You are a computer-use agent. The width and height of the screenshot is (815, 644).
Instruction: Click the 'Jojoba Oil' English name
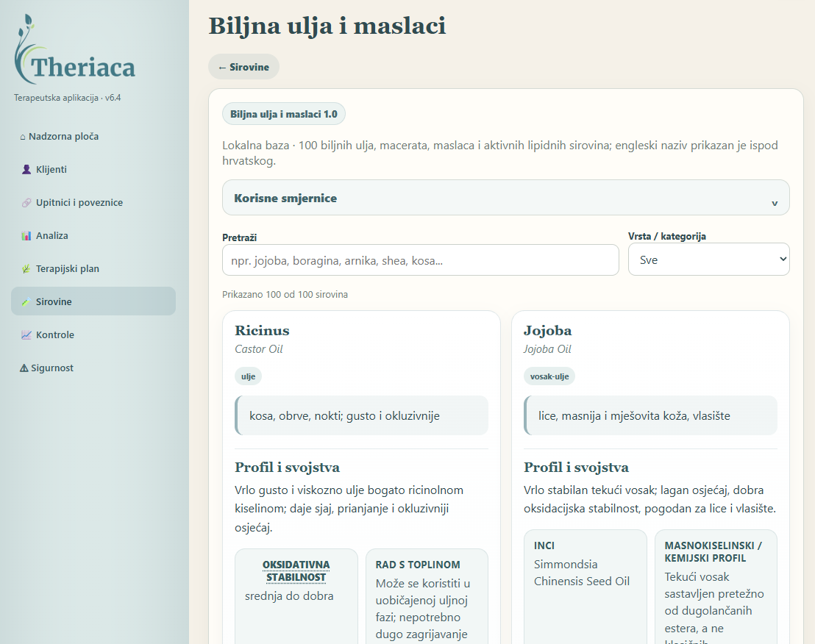[x=547, y=349]
